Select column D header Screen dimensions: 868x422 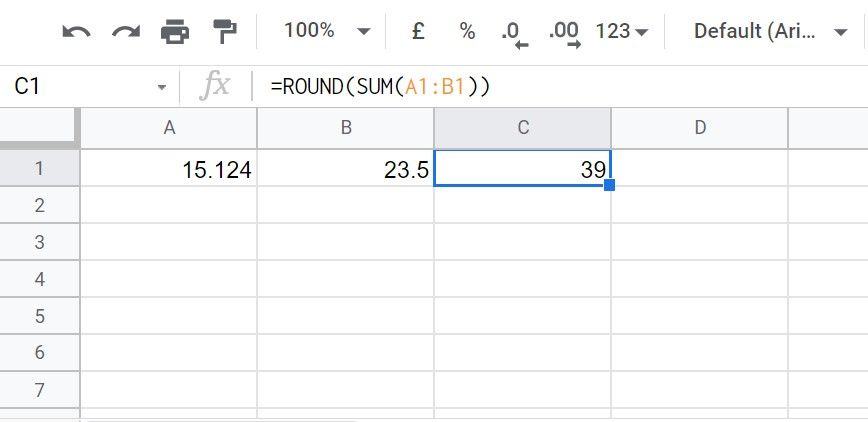pyautogui.click(x=699, y=127)
